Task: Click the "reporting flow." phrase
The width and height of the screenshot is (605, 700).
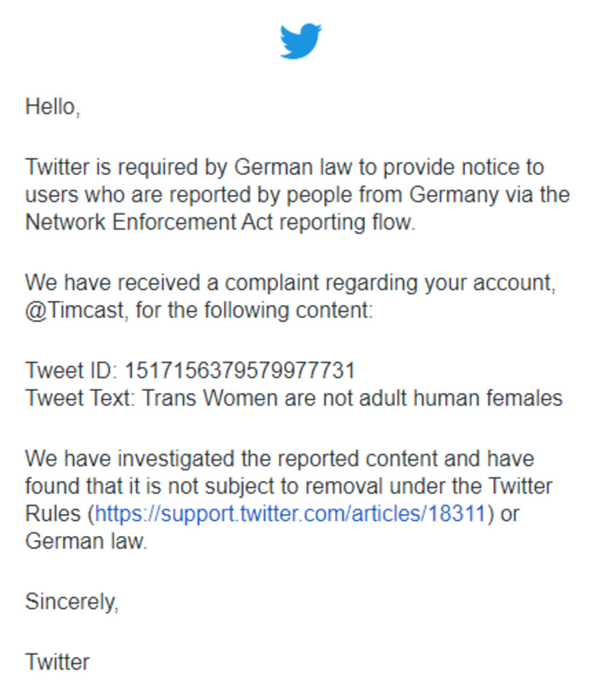Action: 347,222
